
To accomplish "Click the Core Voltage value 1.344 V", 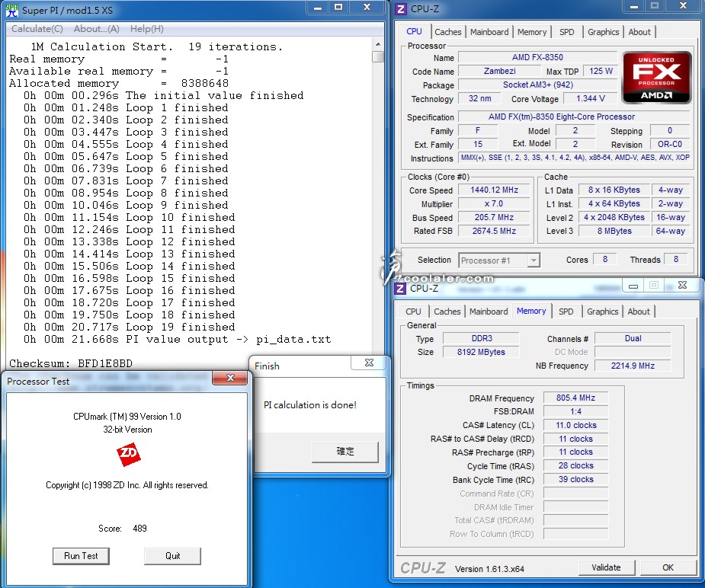I will tap(591, 98).
